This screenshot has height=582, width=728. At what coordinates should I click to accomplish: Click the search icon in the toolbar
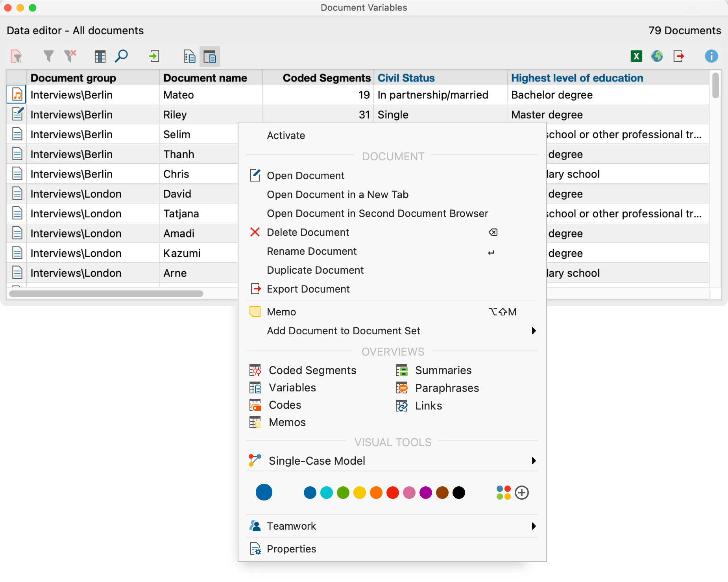[121, 56]
